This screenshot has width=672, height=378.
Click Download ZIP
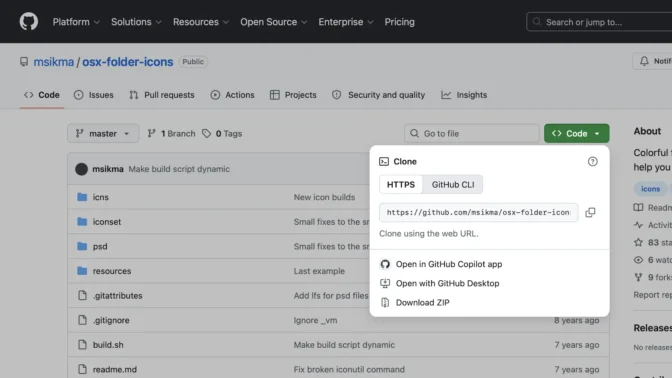423,303
